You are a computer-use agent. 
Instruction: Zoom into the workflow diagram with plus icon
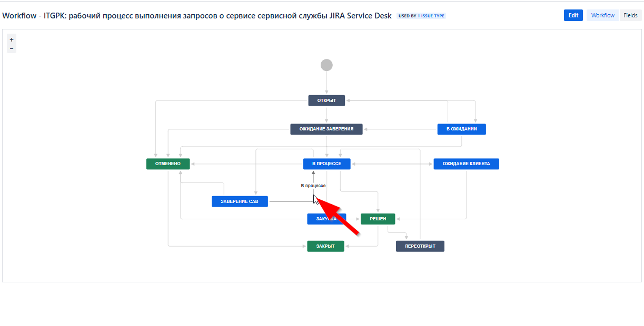(11, 39)
